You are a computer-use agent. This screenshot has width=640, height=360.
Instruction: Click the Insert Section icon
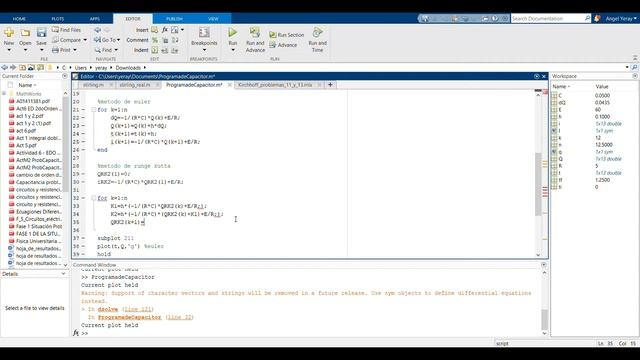pyautogui.click(x=155, y=30)
